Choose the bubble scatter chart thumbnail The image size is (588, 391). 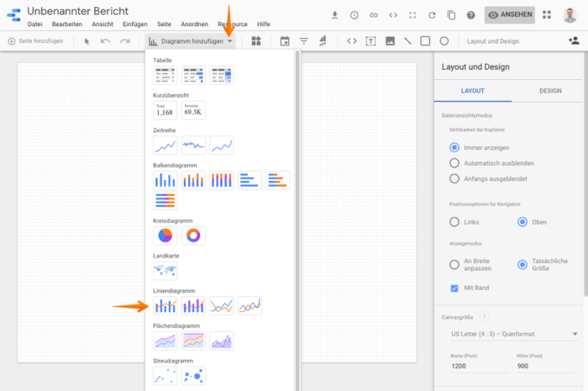[x=193, y=376]
